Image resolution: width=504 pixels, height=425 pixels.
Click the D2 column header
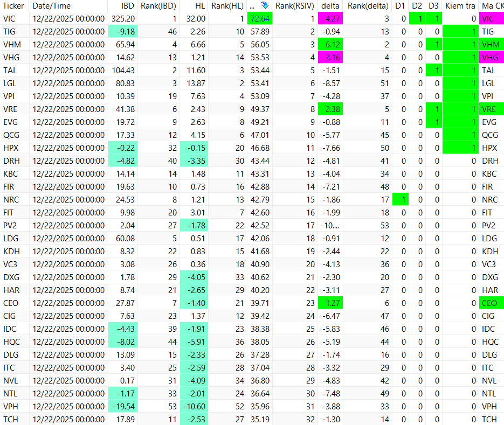tap(417, 6)
